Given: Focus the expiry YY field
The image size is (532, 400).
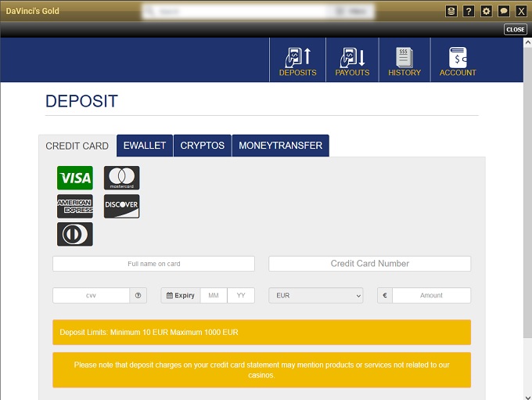Looking at the screenshot, I should coord(241,295).
